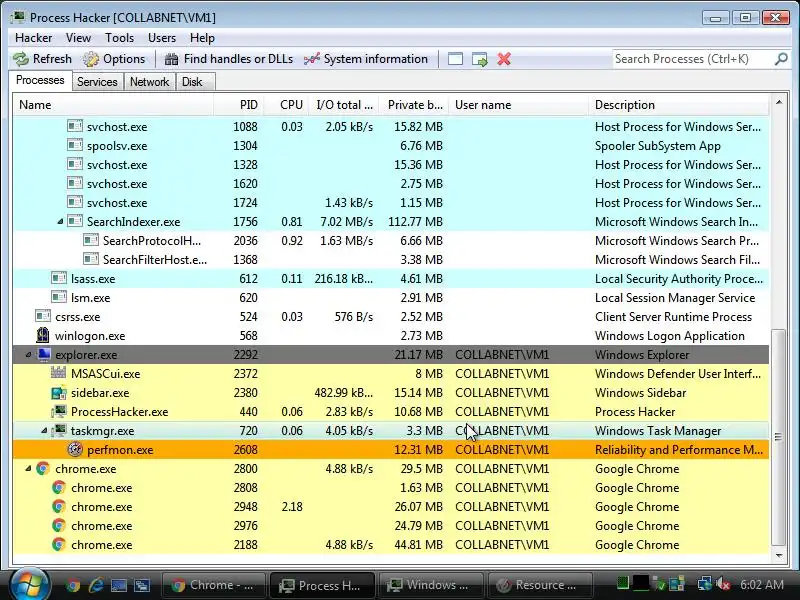Open the Help menu
This screenshot has width=800, height=600.
(202, 38)
